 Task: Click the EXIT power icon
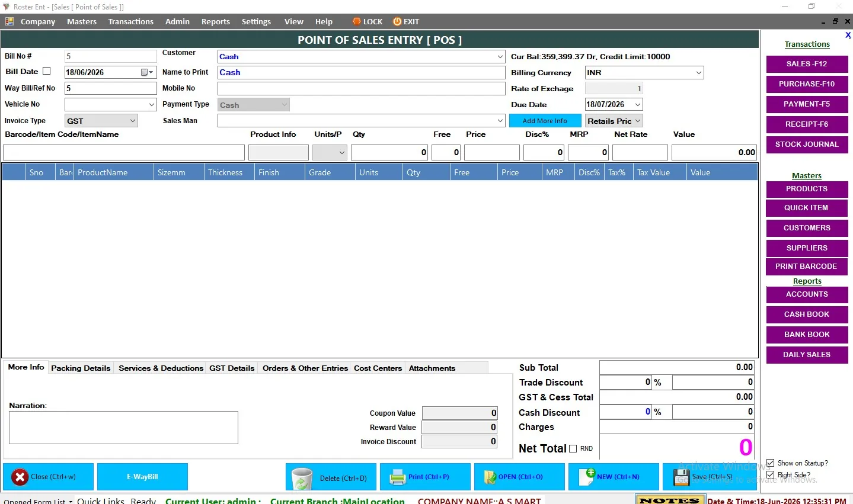pyautogui.click(x=397, y=21)
